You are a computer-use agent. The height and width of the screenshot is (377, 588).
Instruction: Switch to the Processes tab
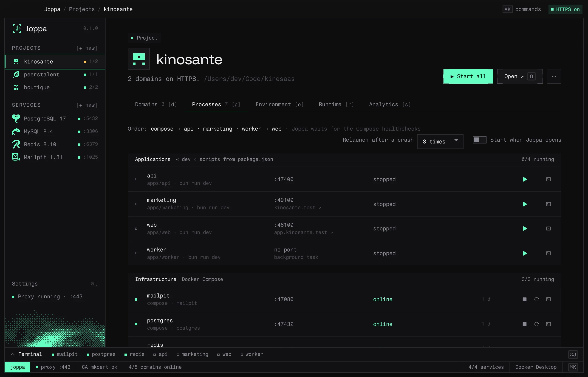coord(216,105)
